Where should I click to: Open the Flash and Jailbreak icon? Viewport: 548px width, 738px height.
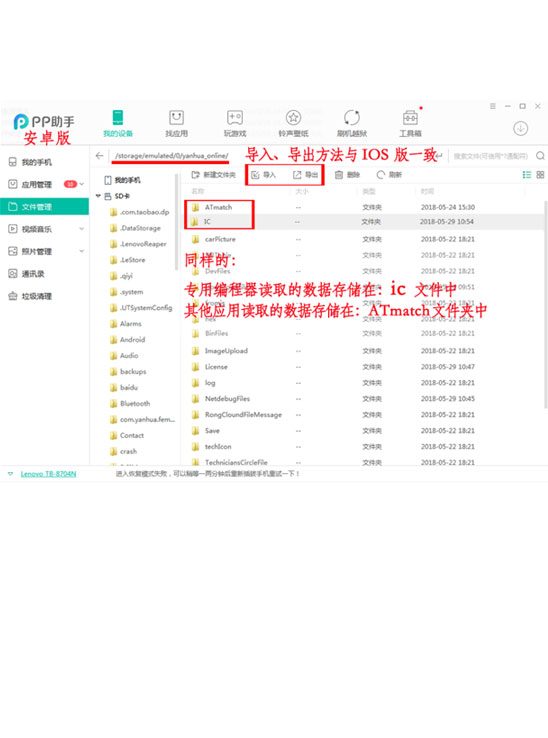pyautogui.click(x=352, y=117)
